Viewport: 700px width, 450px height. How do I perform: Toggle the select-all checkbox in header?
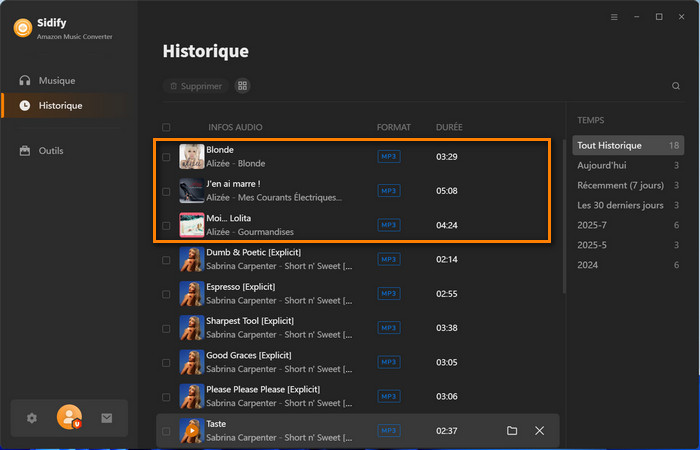pos(166,128)
